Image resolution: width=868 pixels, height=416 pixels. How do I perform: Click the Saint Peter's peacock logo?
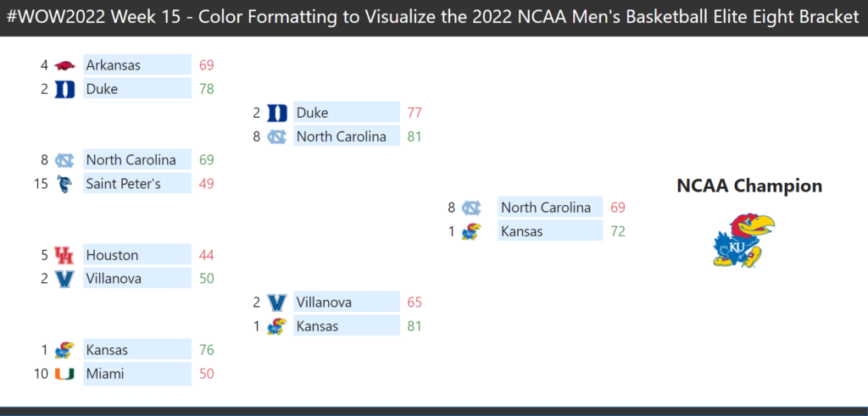coord(64,184)
